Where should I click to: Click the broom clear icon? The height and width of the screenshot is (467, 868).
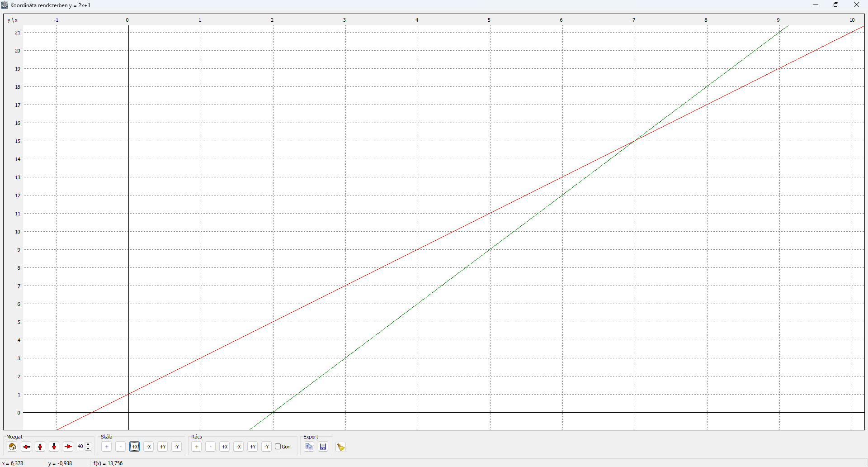click(340, 447)
